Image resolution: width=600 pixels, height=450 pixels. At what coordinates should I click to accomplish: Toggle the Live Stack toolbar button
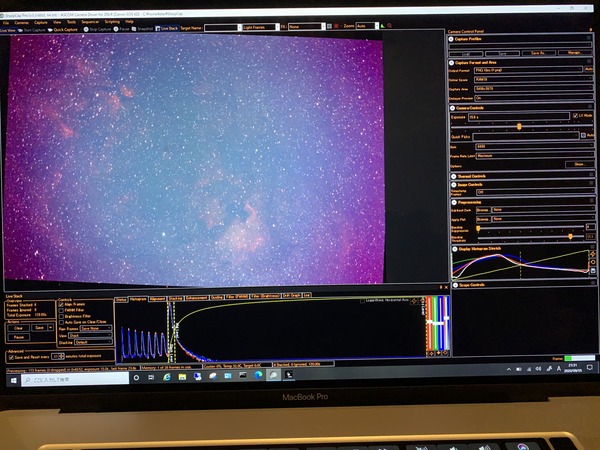click(x=167, y=28)
